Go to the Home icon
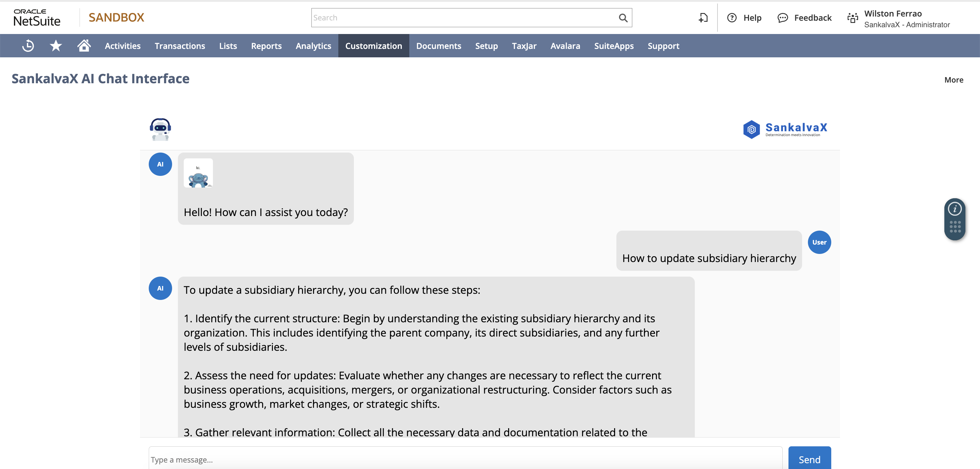The image size is (980, 469). (84, 46)
